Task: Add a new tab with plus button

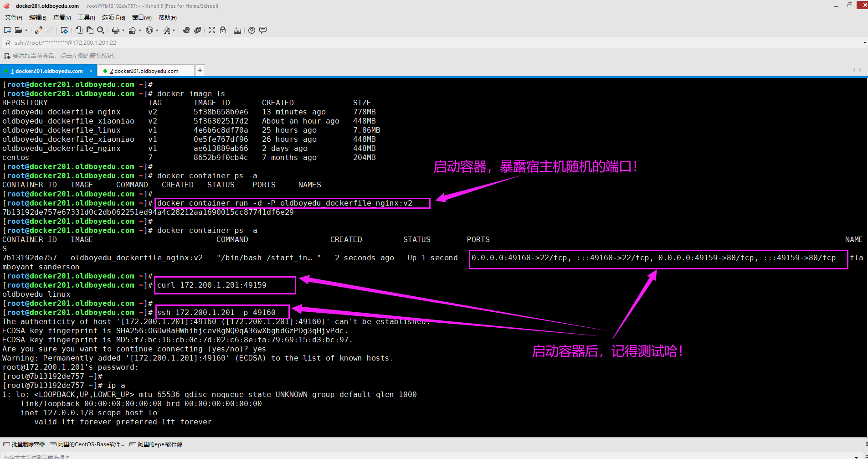Action: [x=200, y=70]
